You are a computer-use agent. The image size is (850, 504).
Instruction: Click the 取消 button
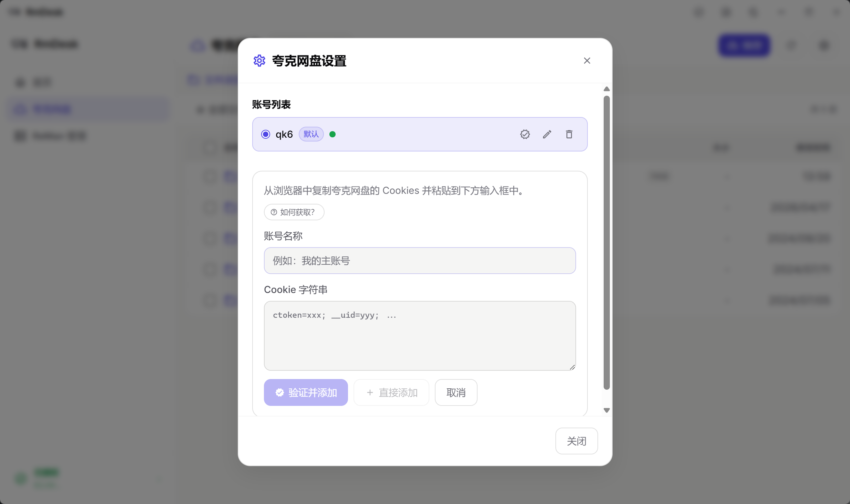[x=456, y=392]
